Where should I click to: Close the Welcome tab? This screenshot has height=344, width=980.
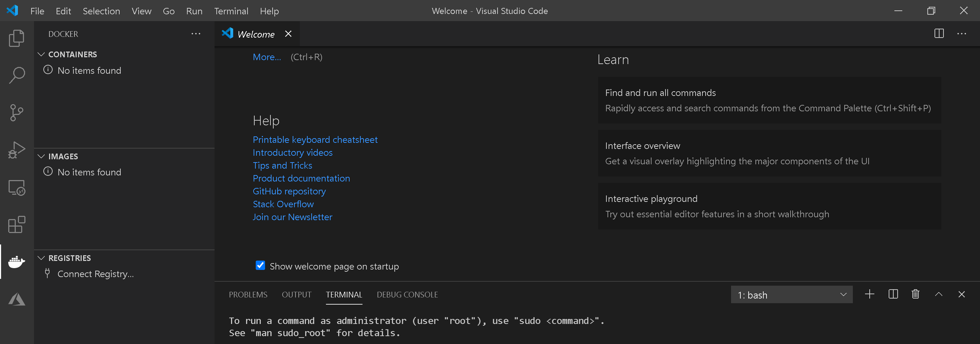coord(288,34)
